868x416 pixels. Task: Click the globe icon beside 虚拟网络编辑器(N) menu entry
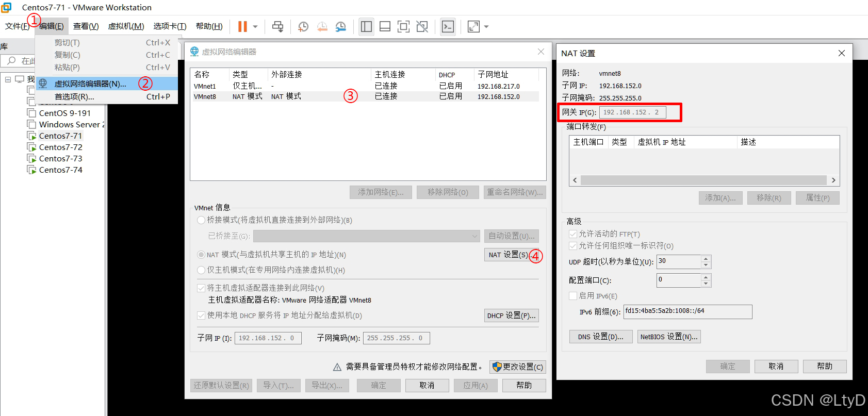43,84
